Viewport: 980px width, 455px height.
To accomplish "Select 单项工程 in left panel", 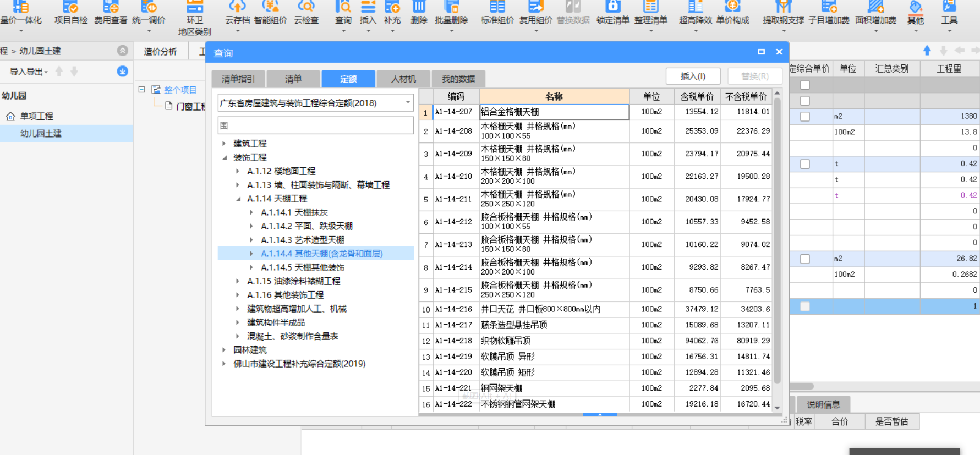I will [36, 117].
